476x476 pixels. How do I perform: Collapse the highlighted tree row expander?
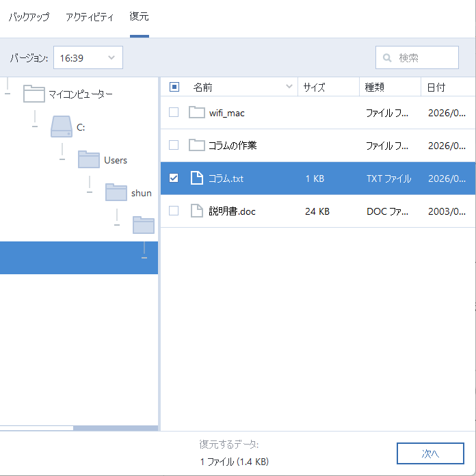pyautogui.click(x=144, y=257)
